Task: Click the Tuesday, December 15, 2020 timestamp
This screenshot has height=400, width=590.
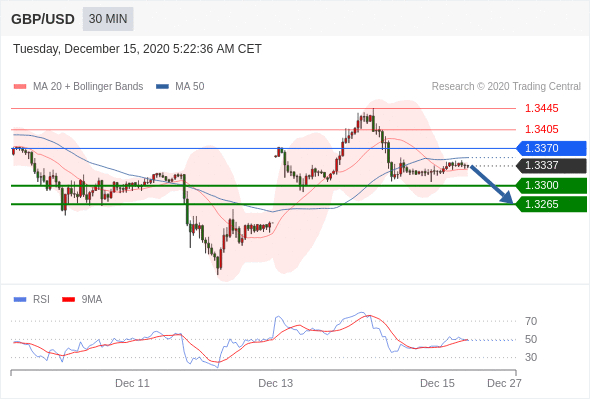Action: click(137, 49)
